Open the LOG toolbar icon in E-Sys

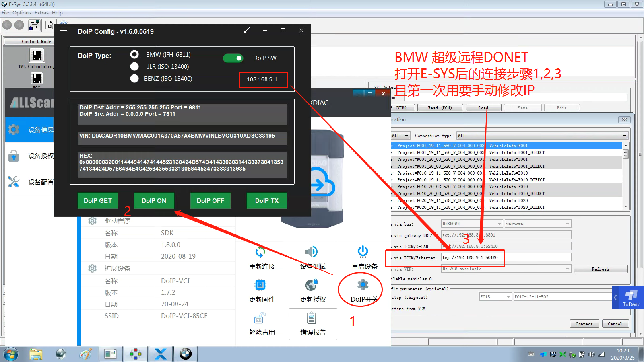[x=49, y=25]
